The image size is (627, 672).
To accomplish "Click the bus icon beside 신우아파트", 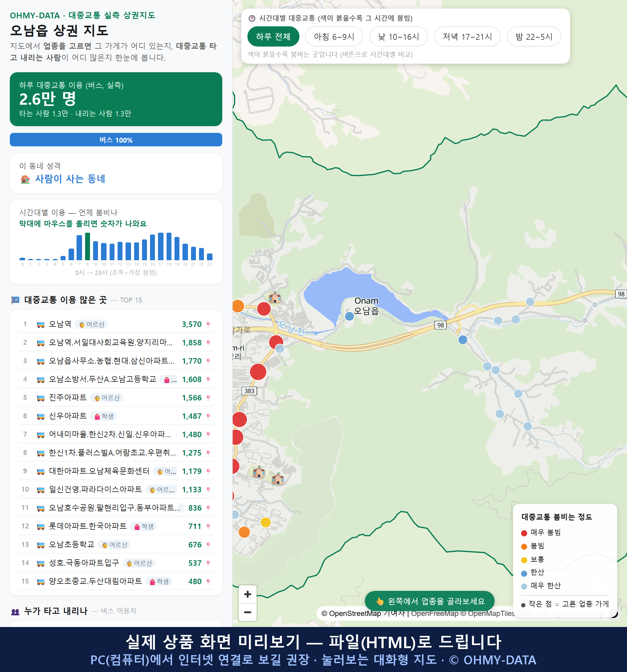I will click(x=40, y=416).
